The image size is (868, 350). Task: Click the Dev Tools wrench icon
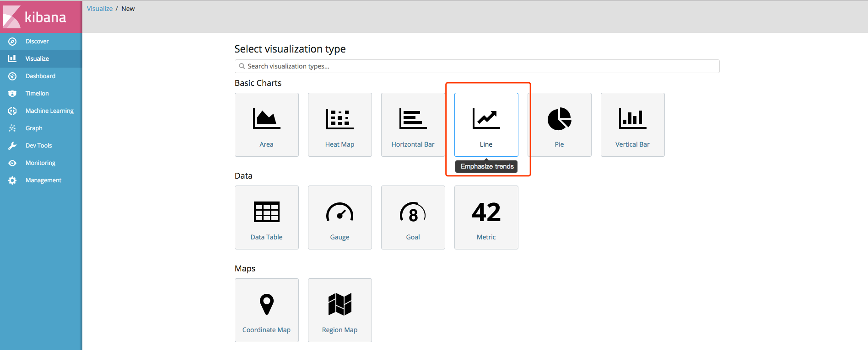click(12, 146)
